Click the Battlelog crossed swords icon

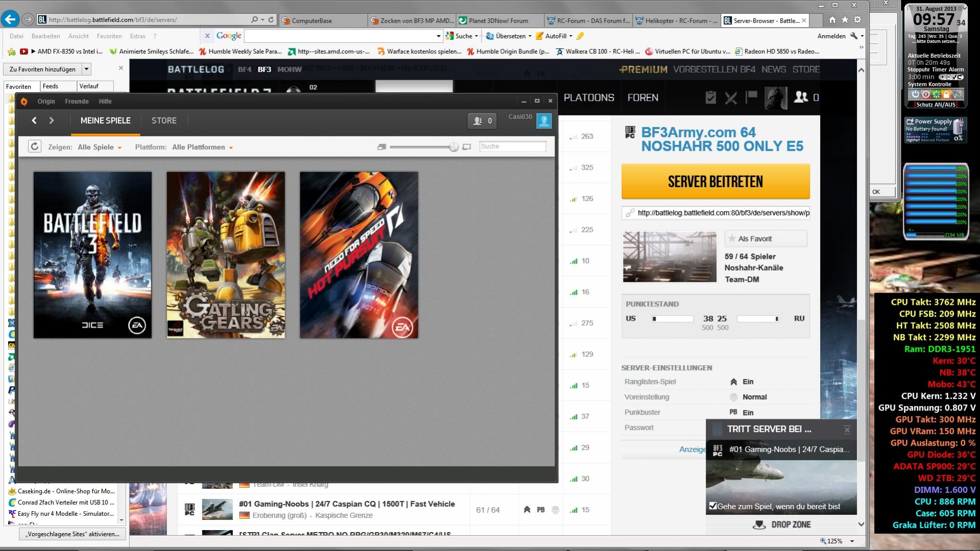click(731, 97)
